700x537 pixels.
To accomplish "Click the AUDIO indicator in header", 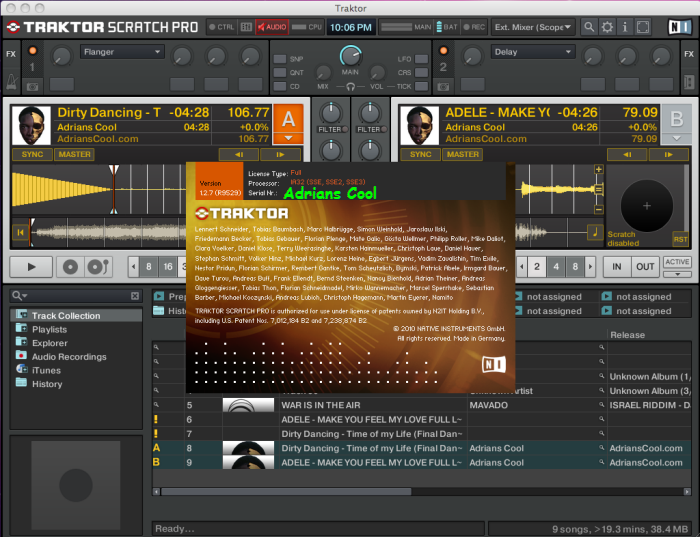I will 272,27.
